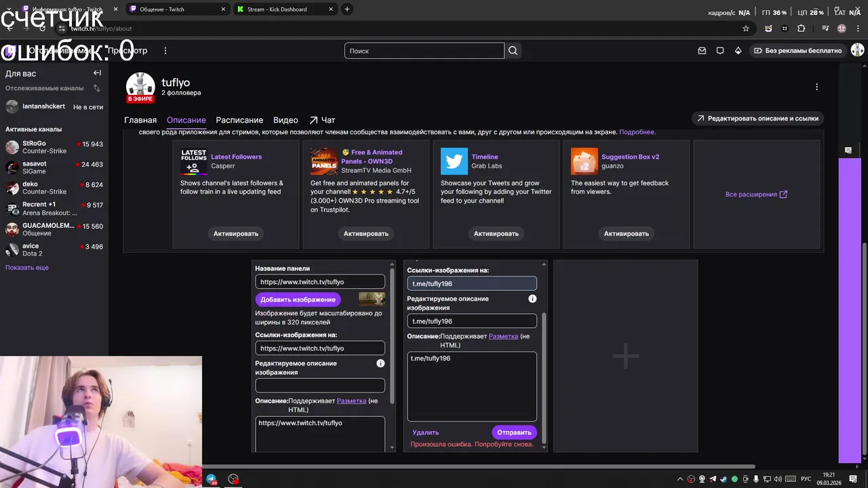Click the Timeline Twitter extension icon

point(454,161)
